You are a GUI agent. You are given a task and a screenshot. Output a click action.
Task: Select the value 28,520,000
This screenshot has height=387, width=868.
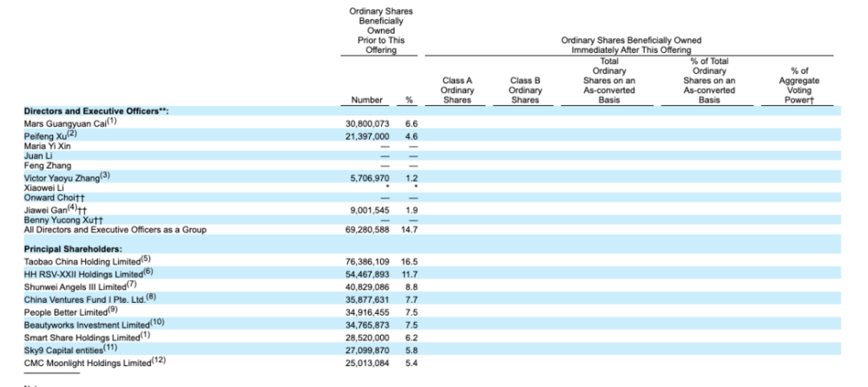click(x=367, y=338)
